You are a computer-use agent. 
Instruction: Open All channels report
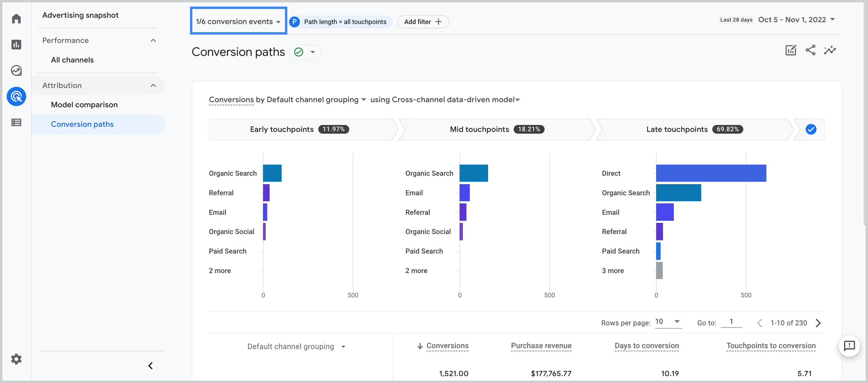click(72, 60)
